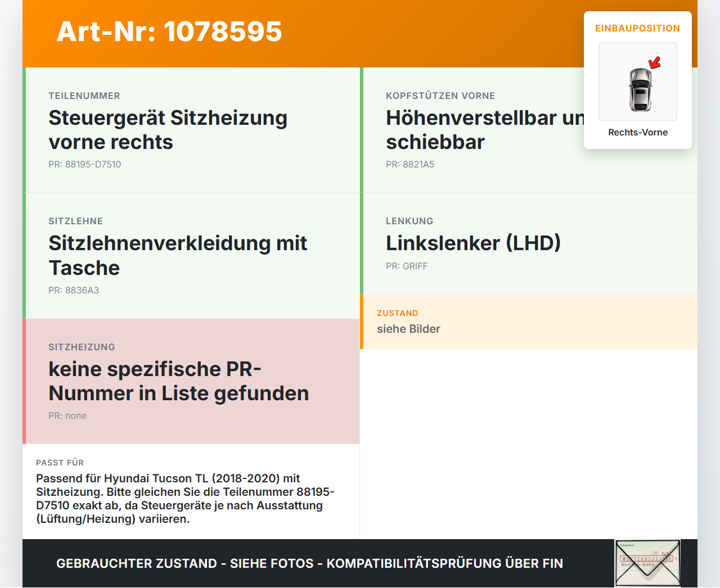Screen dimensions: 720x588
Task: Click the 'Rechts-Vorne' caption
Action: 638,133
